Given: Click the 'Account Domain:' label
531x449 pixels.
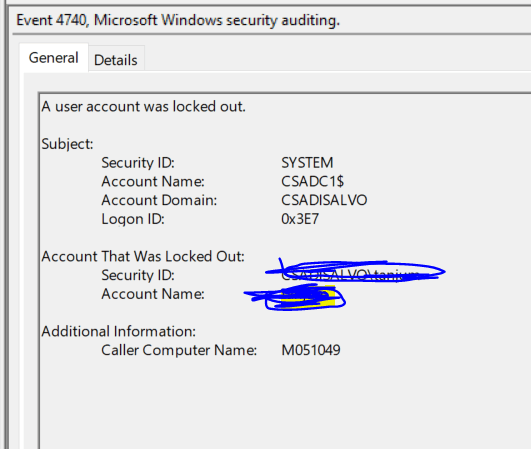Looking at the screenshot, I should [x=159, y=200].
